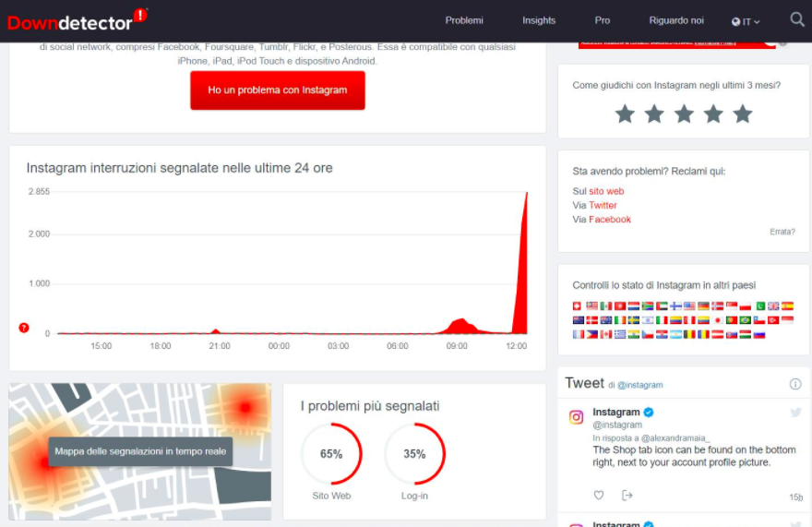Click the 'Errata?' link
This screenshot has width=812, height=527.
click(x=782, y=232)
